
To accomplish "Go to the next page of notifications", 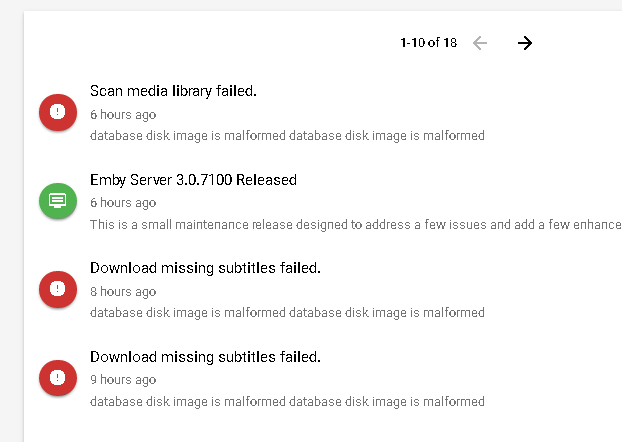I will 525,43.
